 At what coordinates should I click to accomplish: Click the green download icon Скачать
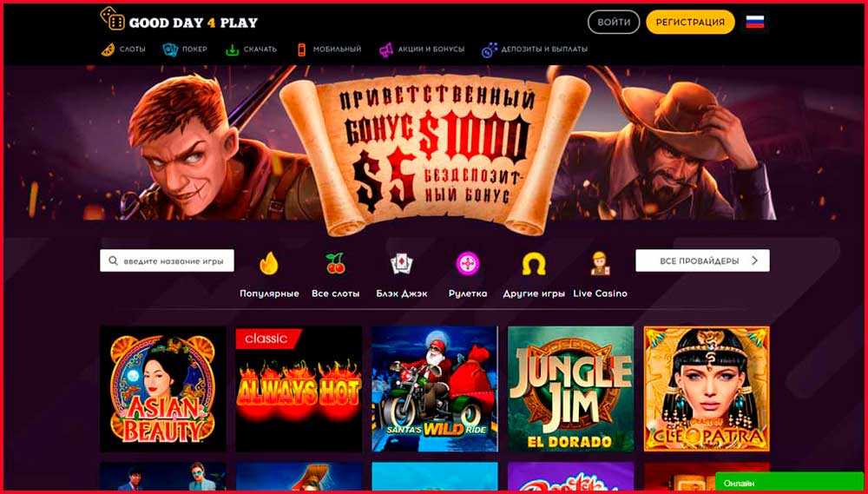[x=232, y=49]
